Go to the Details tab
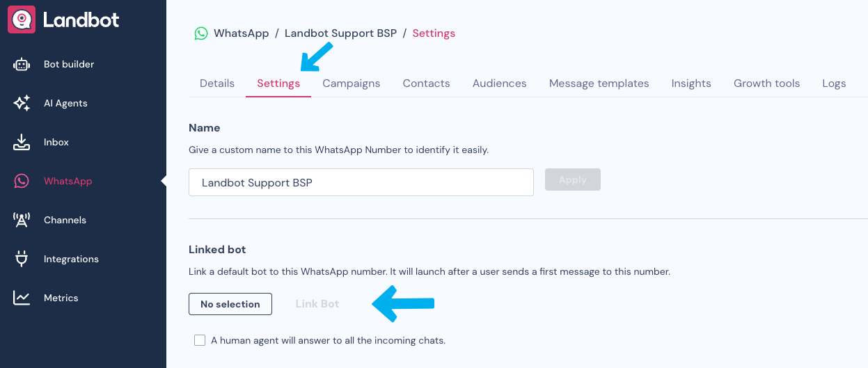The height and width of the screenshot is (368, 868). (217, 83)
